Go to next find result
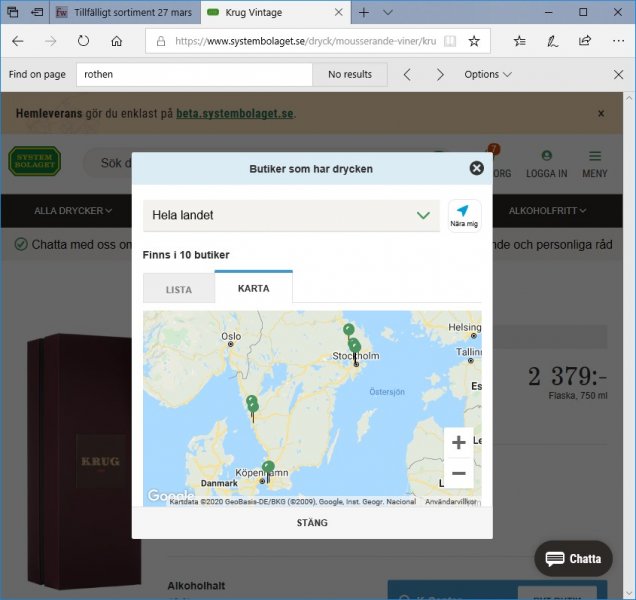The width and height of the screenshot is (636, 600). (440, 75)
